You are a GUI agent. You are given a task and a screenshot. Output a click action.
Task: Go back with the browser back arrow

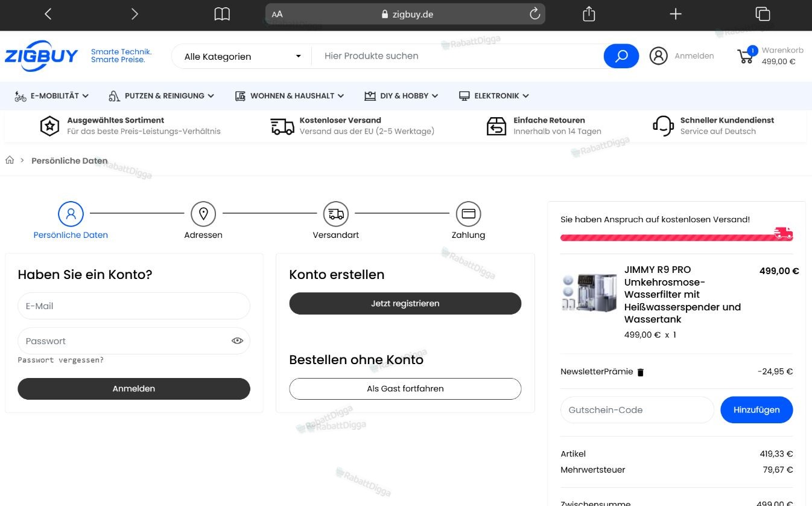(48, 14)
